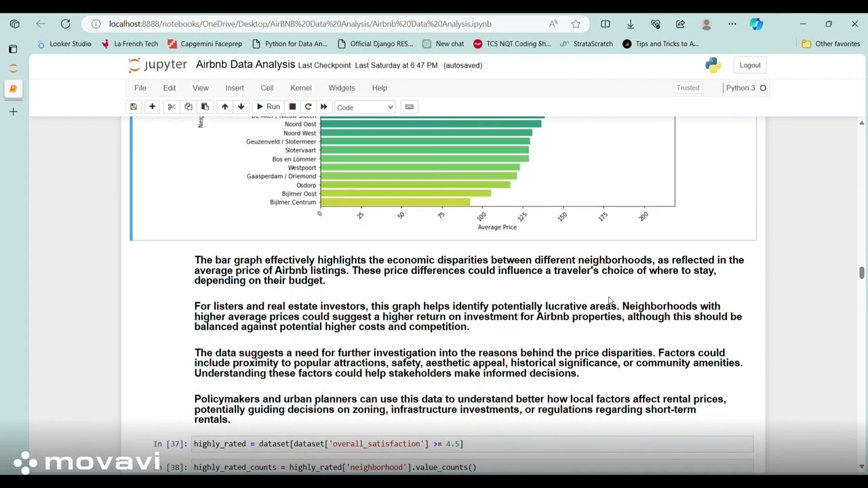
Task: Click the Jupyter logo
Action: 157,65
